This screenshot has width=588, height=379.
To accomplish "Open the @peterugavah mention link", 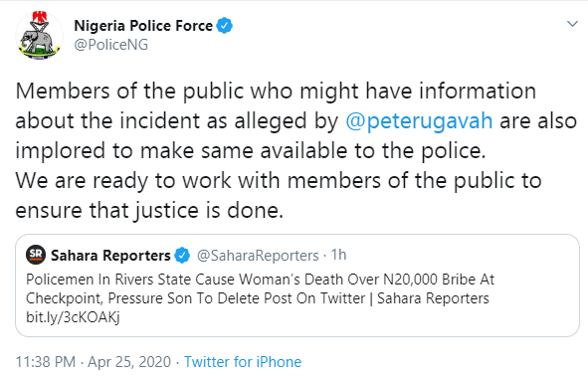I will click(419, 121).
